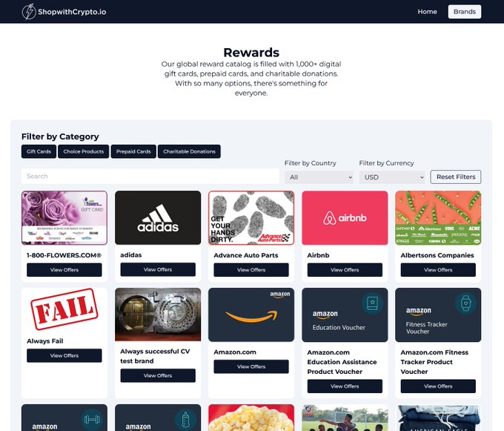Viewport: 504px width, 431px height.
Task: Click the 'Advance Auto Parts' brand title
Action: pos(246,255)
